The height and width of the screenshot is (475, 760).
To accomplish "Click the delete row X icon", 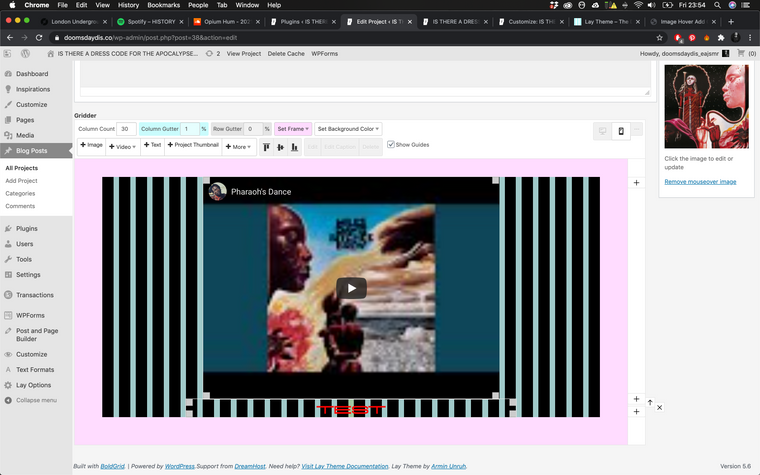I will tap(660, 408).
